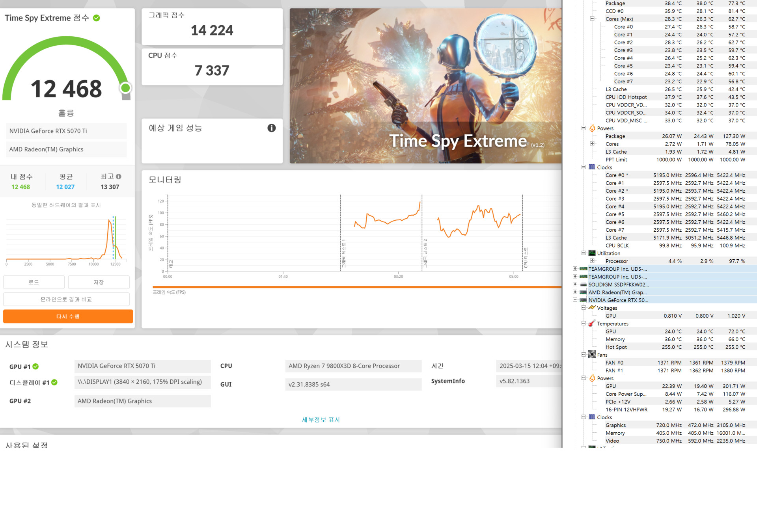Click the green check icon beside Display #1
Screen dimensions: 757x532
click(54, 382)
